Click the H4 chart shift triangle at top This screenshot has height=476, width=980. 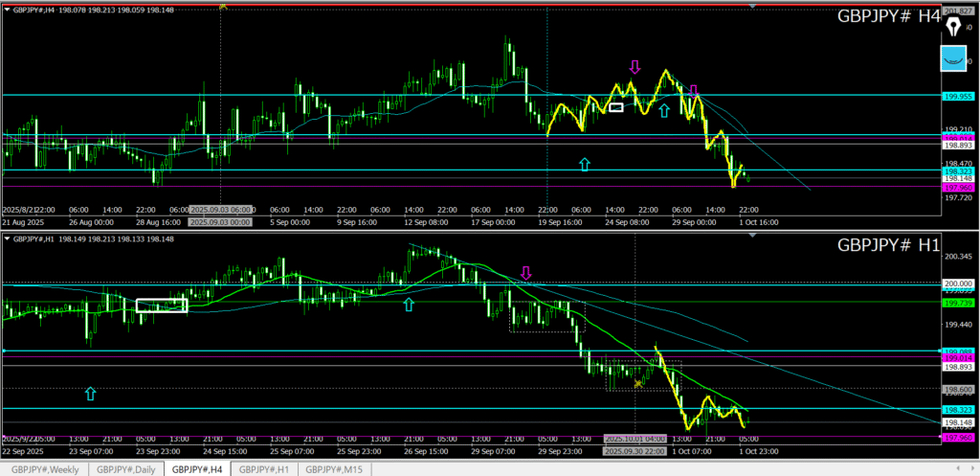753,7
